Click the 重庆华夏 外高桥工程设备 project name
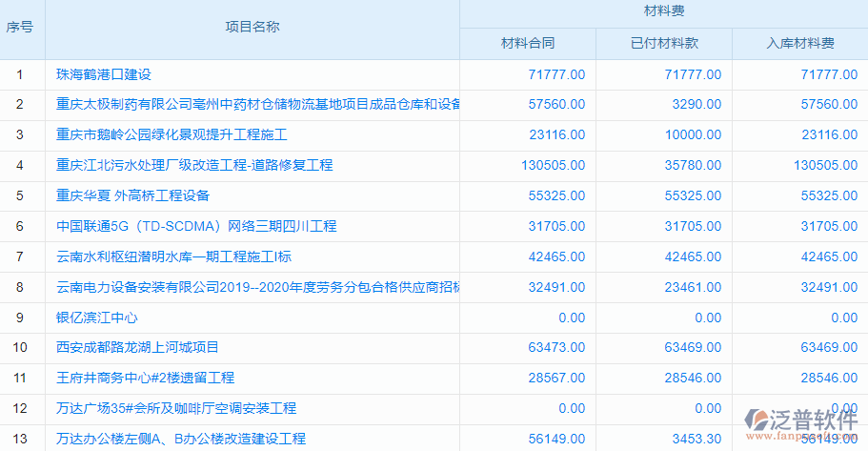Screen dimensions: 868x451 (x=132, y=196)
